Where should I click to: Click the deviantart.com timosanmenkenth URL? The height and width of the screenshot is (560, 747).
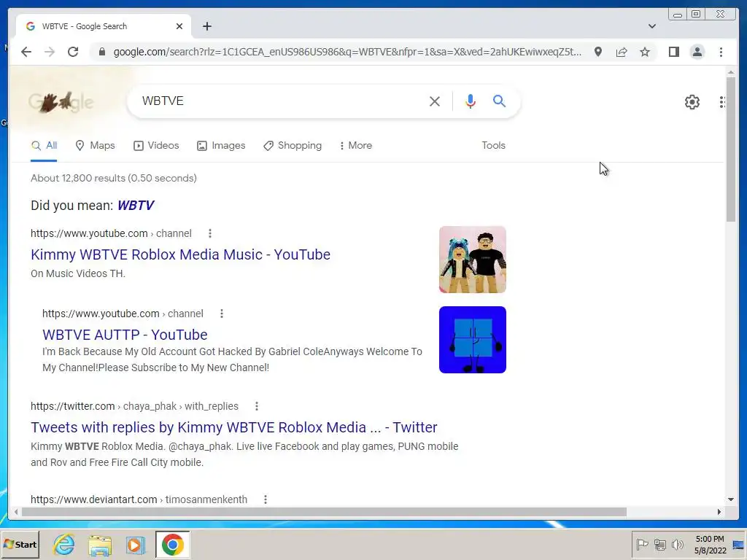[x=139, y=499]
